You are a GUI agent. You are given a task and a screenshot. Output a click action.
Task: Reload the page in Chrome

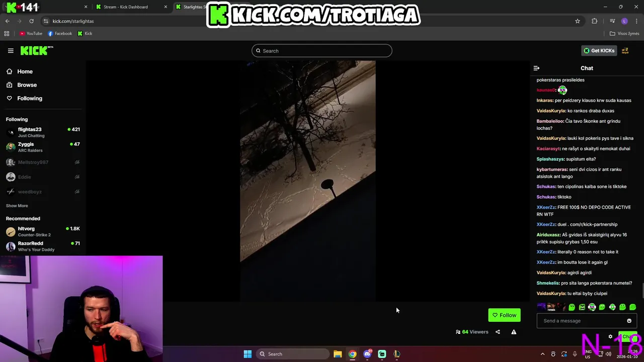pyautogui.click(x=31, y=21)
